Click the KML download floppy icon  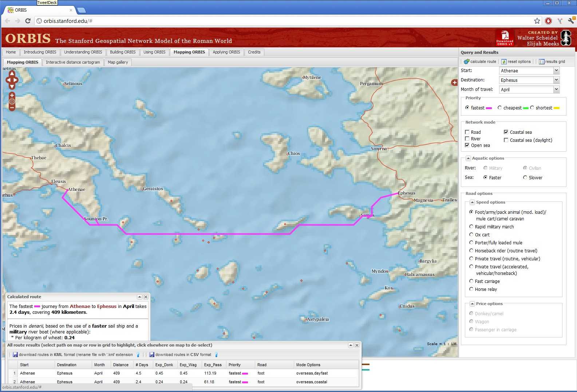[x=15, y=355]
